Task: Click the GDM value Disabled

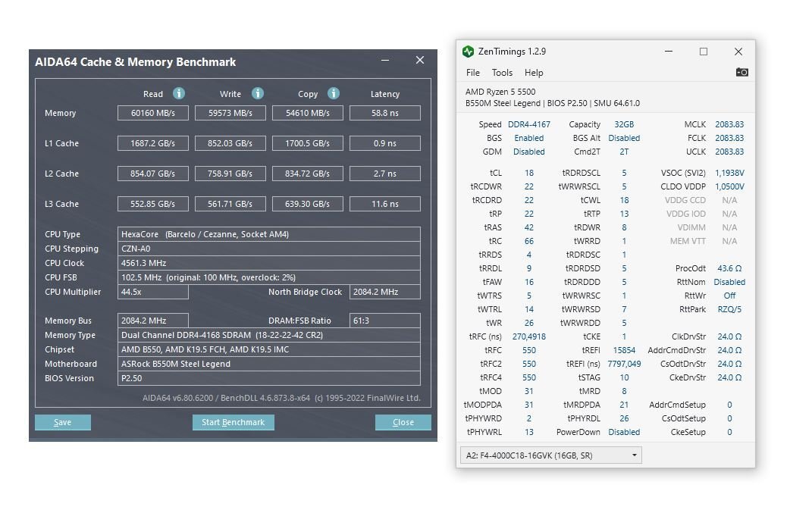Action: (529, 152)
